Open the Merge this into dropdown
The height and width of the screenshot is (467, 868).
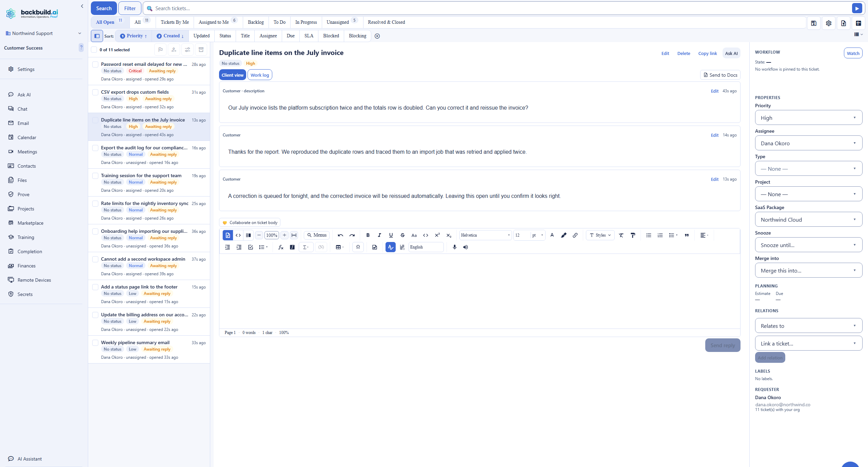pos(808,270)
